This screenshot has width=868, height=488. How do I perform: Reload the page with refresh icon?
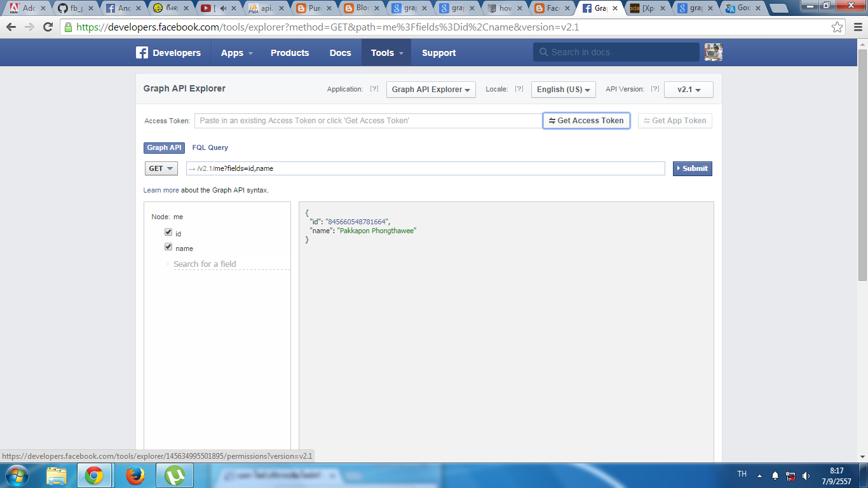[48, 27]
